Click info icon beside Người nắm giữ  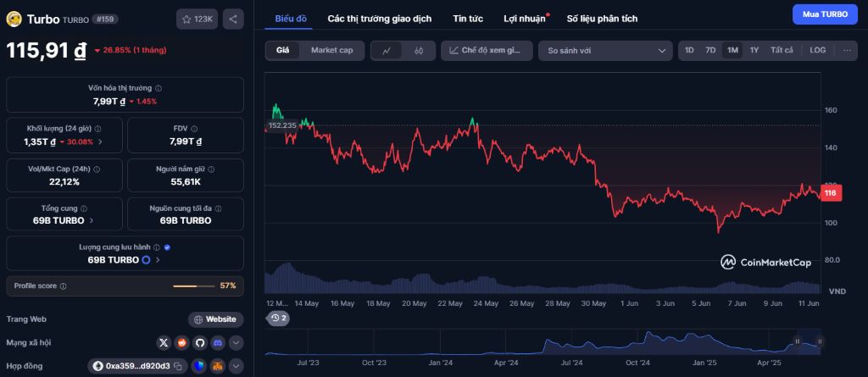pyautogui.click(x=211, y=169)
